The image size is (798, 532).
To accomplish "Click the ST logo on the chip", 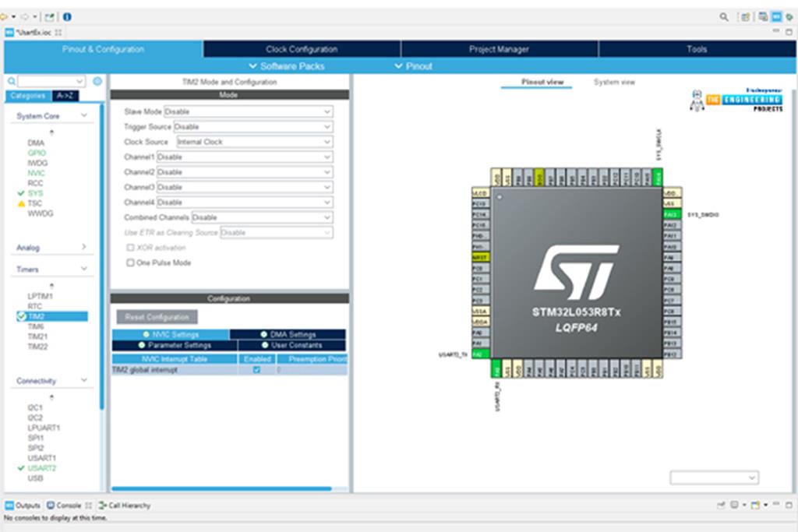I will pyautogui.click(x=576, y=272).
